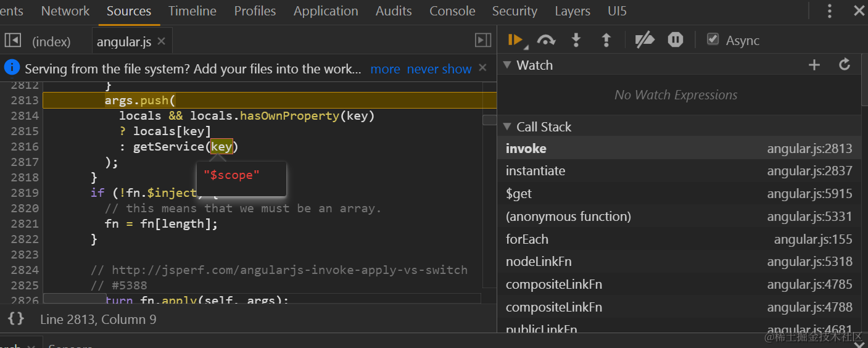Collapse the Call Stack section
This screenshot has height=348, width=868.
[507, 126]
